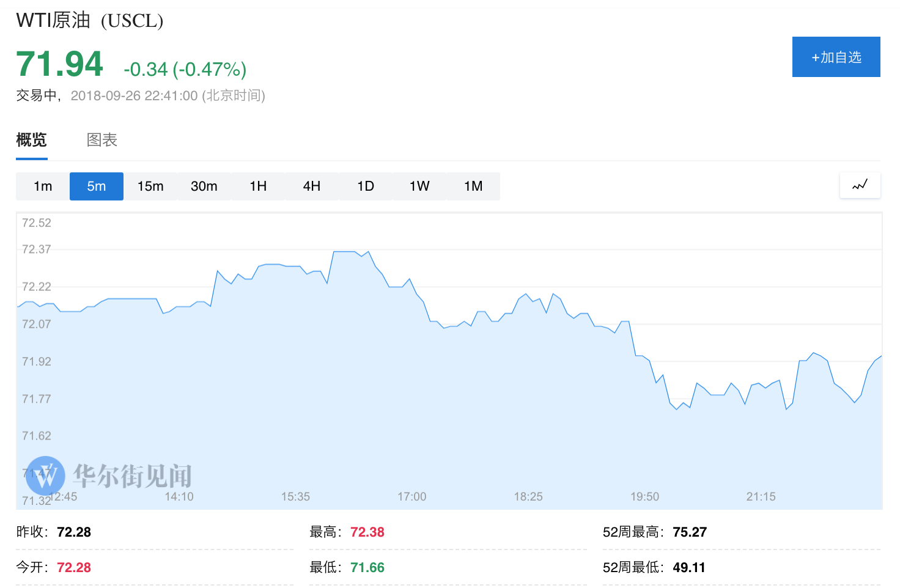Click the +加自选 watchlist button
The image size is (900, 588).
[x=836, y=57]
